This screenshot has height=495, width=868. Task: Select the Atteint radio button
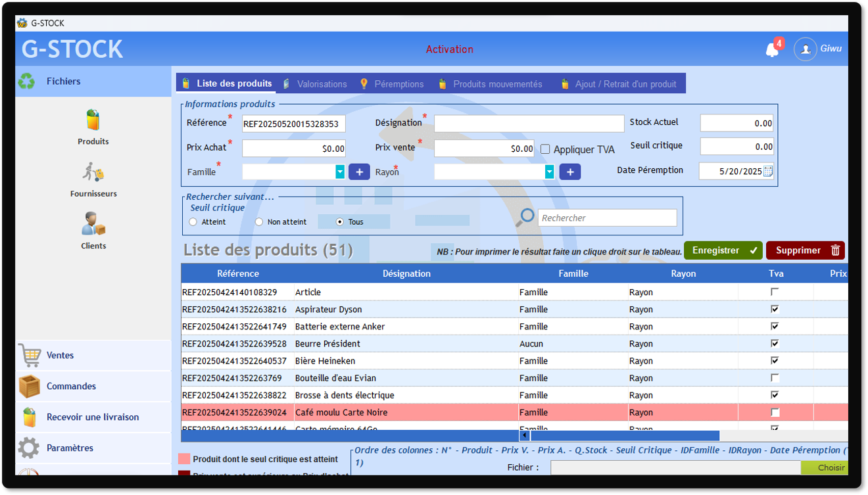coord(193,222)
